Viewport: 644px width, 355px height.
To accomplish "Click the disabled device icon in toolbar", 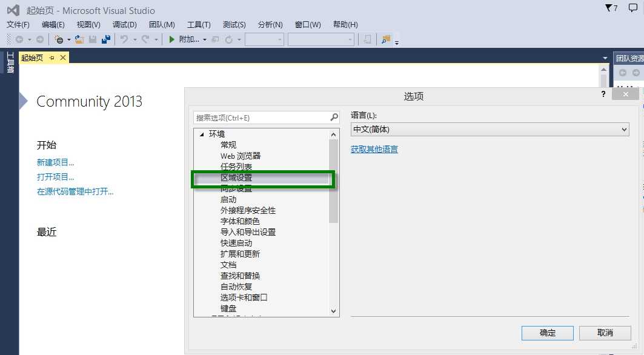I will [367, 39].
